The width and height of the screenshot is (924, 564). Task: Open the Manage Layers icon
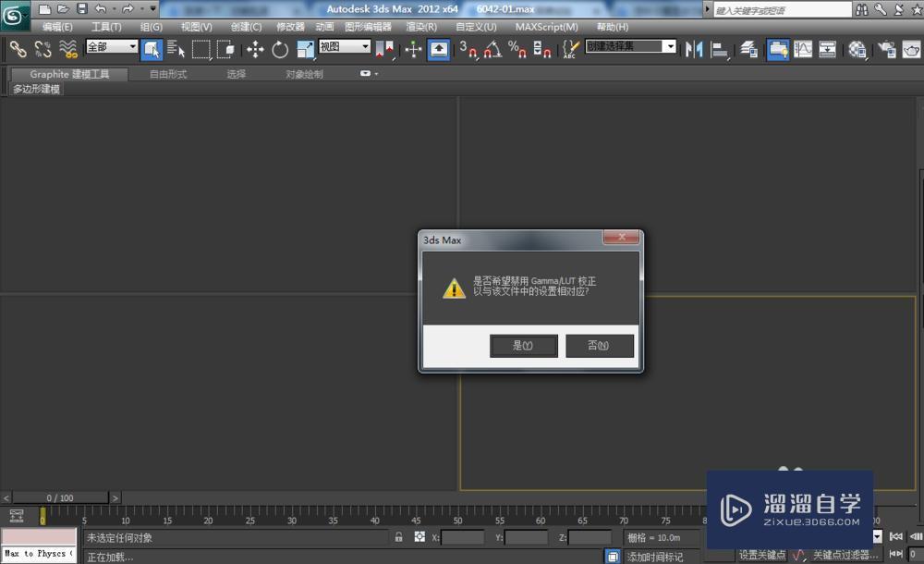point(749,50)
